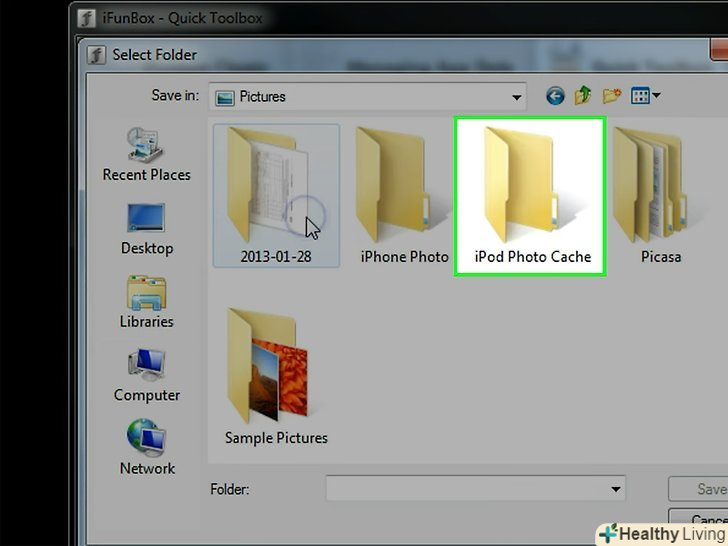Click the iFunBox Quick Toolbox window icon
The height and width of the screenshot is (546, 728).
click(x=86, y=19)
